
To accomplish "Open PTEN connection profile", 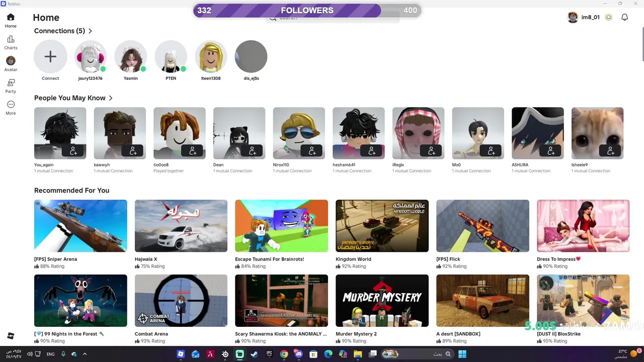I will coord(171,60).
